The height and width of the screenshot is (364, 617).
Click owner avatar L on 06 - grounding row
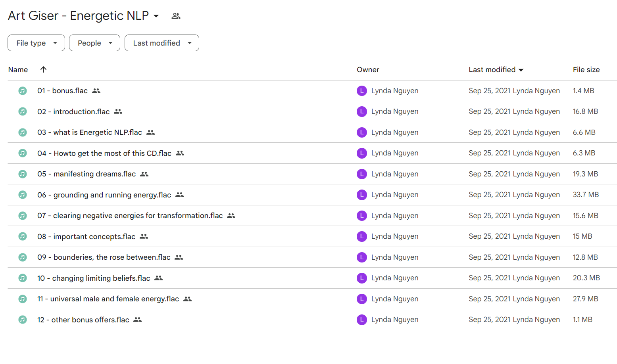pos(362,195)
